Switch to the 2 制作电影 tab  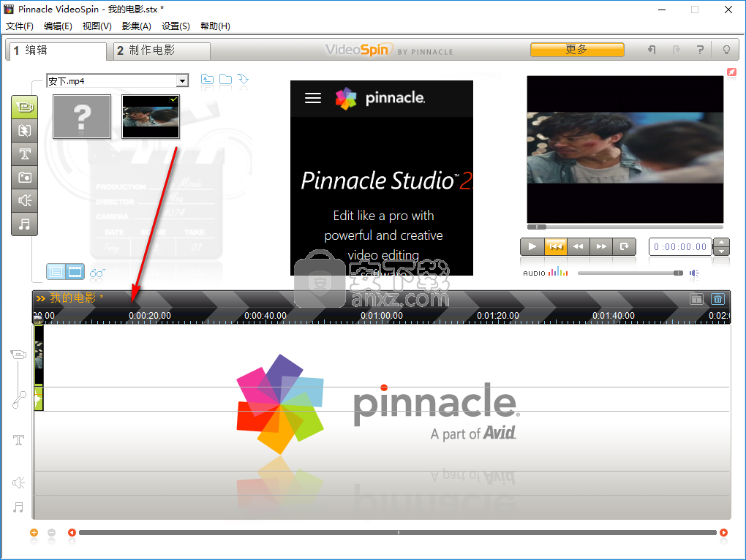pos(162,50)
